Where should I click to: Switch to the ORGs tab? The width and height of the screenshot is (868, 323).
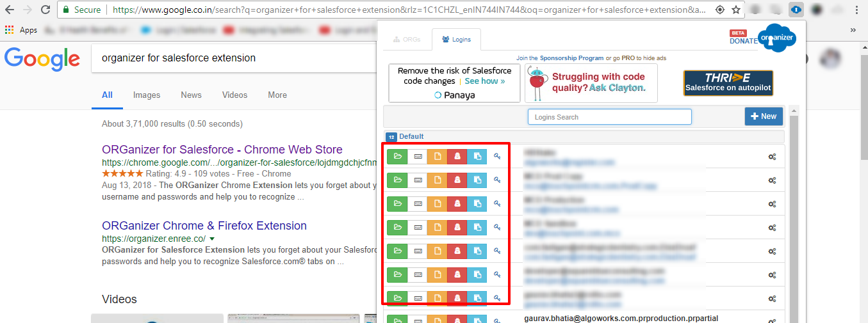(x=407, y=40)
